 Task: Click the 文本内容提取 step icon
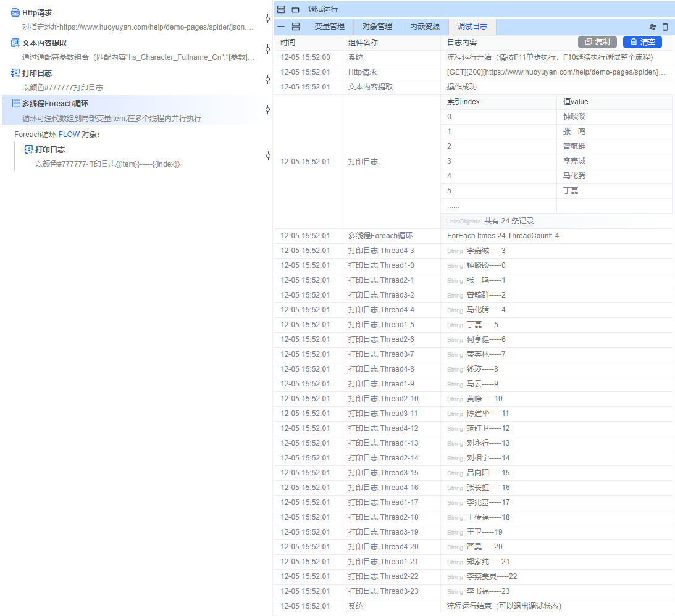click(x=15, y=43)
